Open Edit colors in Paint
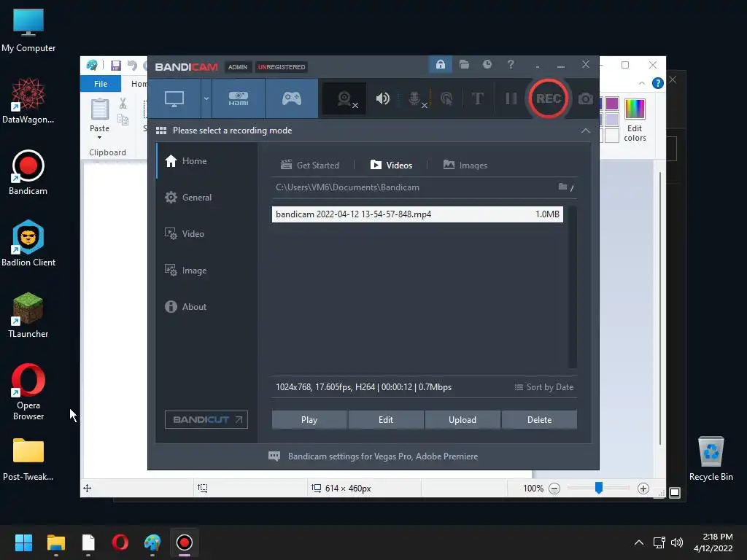 coord(635,120)
